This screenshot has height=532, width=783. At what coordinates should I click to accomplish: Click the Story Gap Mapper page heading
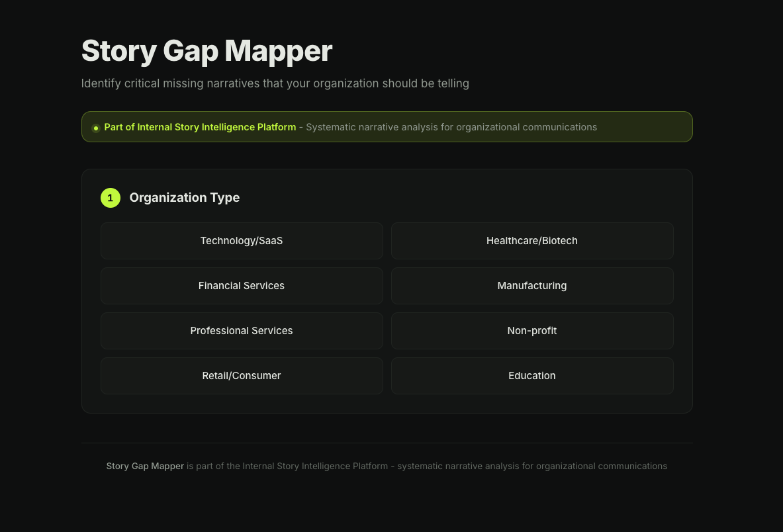coord(207,51)
